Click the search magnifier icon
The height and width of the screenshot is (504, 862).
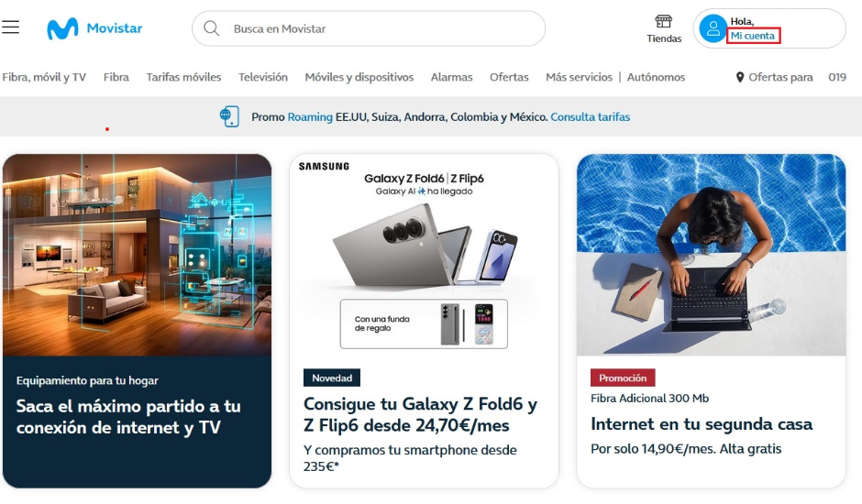pyautogui.click(x=212, y=28)
